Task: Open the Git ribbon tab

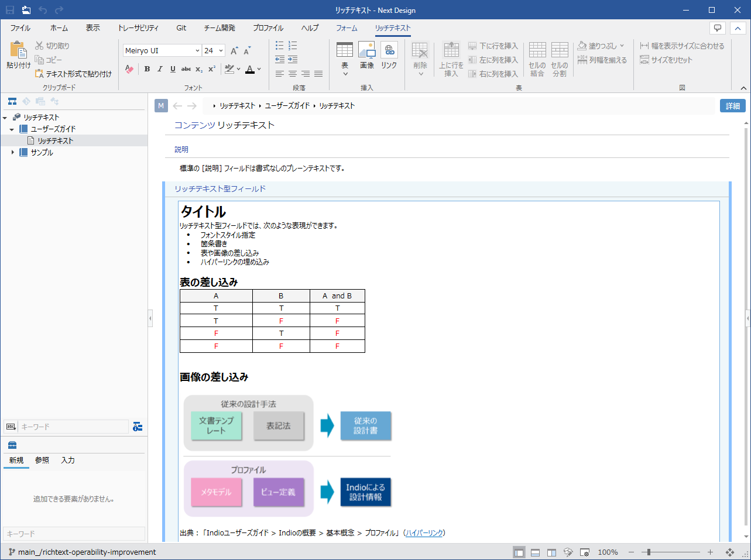Action: (181, 28)
